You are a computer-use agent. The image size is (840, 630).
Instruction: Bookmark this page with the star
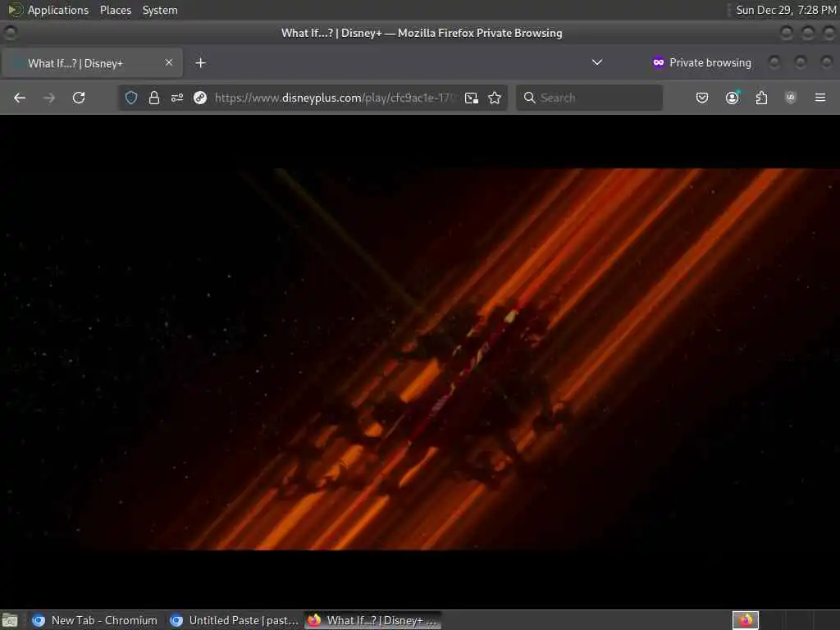(x=495, y=98)
